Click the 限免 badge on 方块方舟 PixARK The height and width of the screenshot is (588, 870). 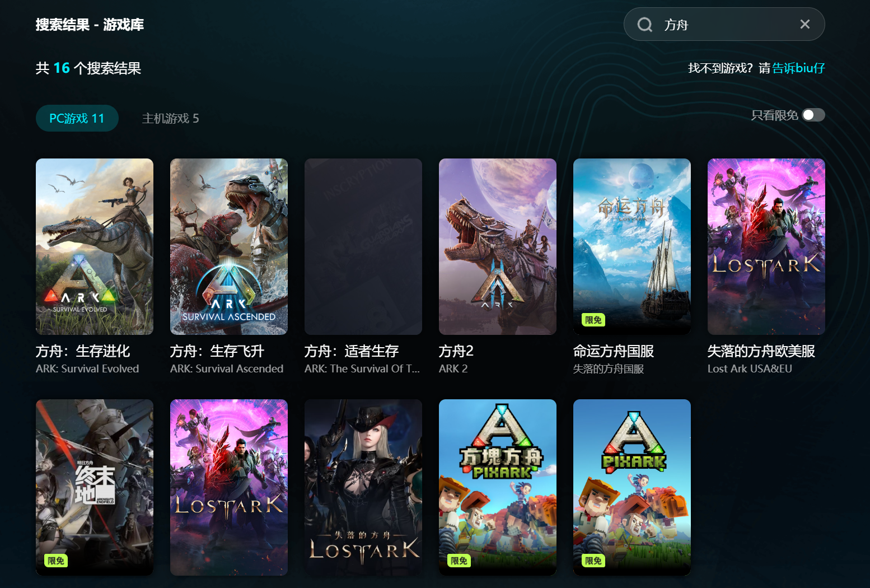[459, 561]
